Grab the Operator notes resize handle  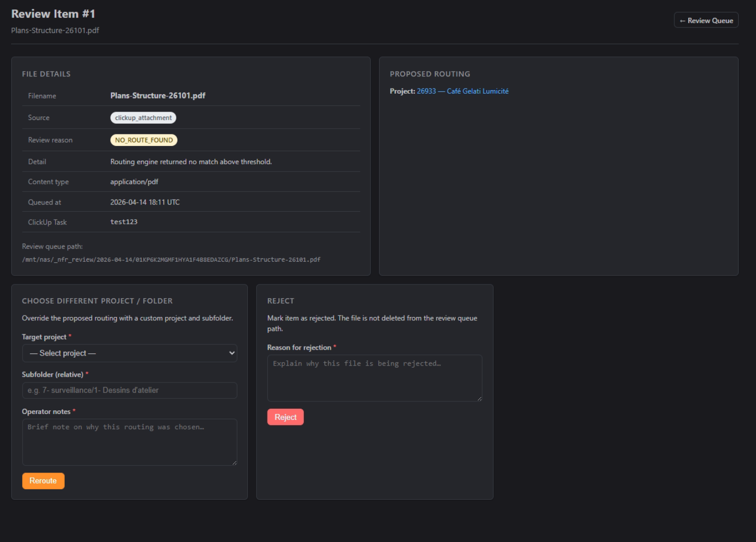[234, 462]
